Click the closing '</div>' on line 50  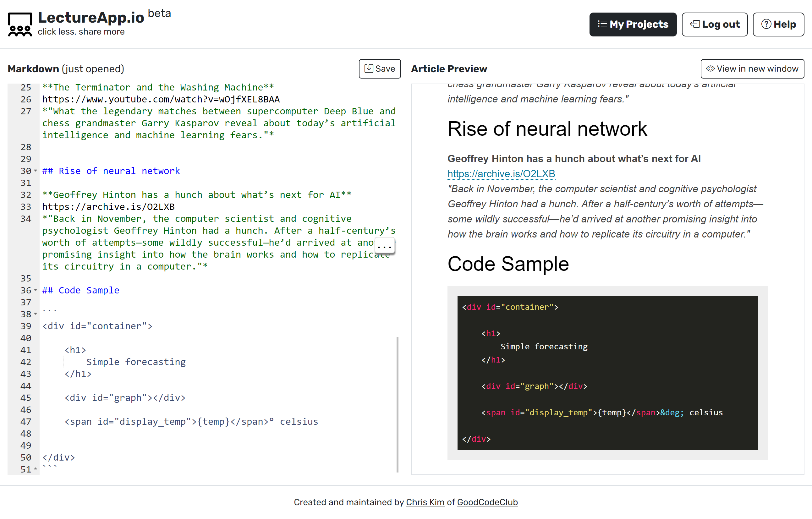point(58,458)
